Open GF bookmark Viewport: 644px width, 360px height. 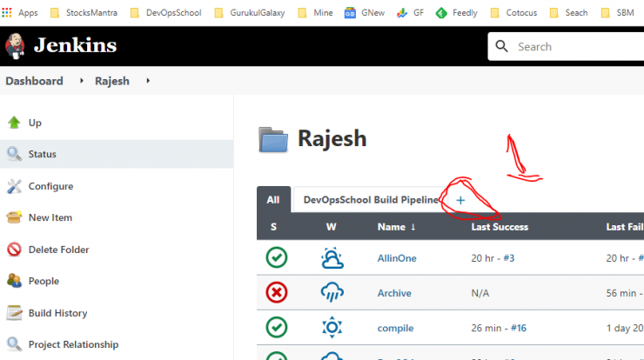coord(410,13)
